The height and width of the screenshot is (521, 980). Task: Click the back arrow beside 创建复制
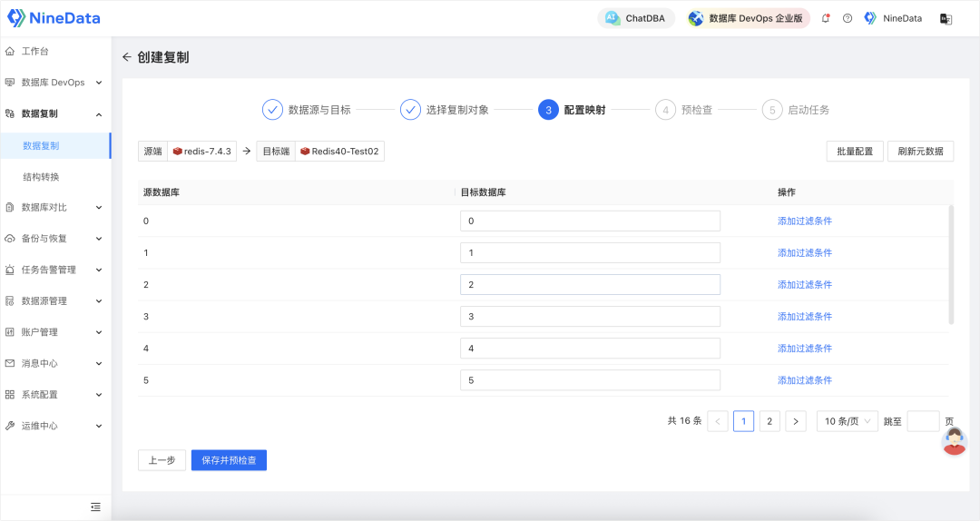pyautogui.click(x=127, y=57)
